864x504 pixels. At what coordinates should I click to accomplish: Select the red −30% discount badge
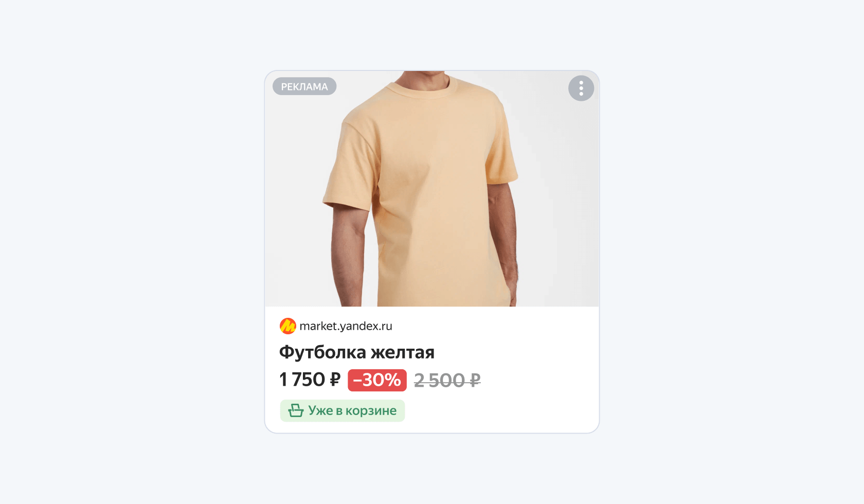(x=377, y=380)
